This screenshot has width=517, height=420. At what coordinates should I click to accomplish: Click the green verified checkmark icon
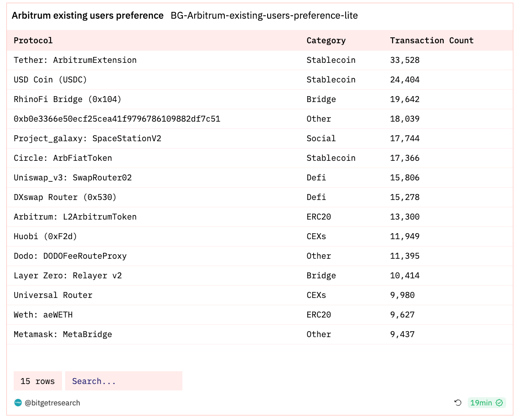(x=499, y=403)
